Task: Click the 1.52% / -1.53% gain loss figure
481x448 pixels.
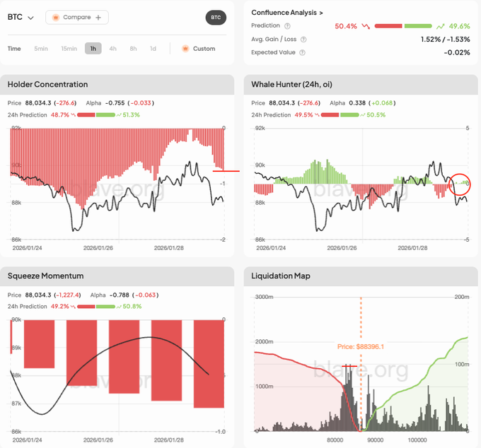Action: click(x=445, y=40)
